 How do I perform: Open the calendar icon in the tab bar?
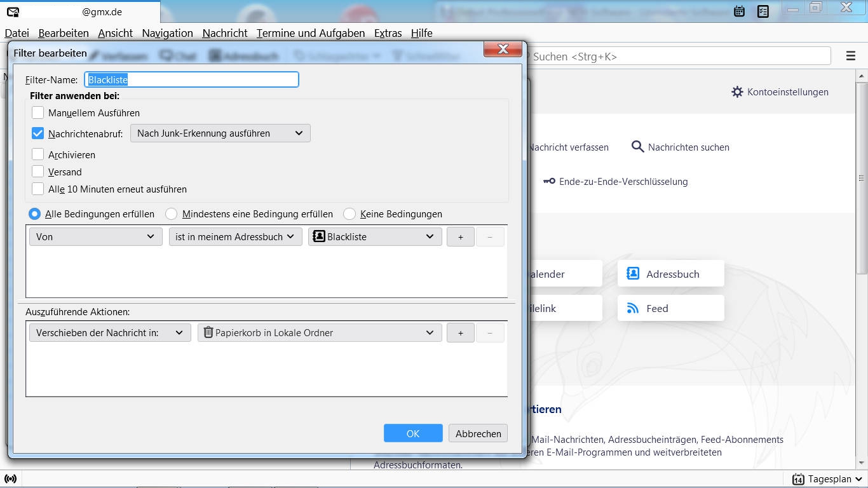coord(739,11)
